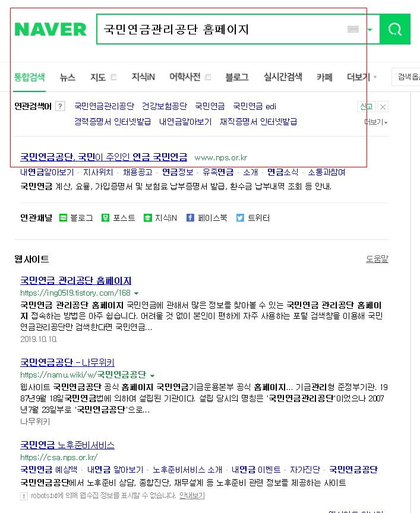Click the www.nps.or.kr URL
The image size is (420, 513).
220,158
